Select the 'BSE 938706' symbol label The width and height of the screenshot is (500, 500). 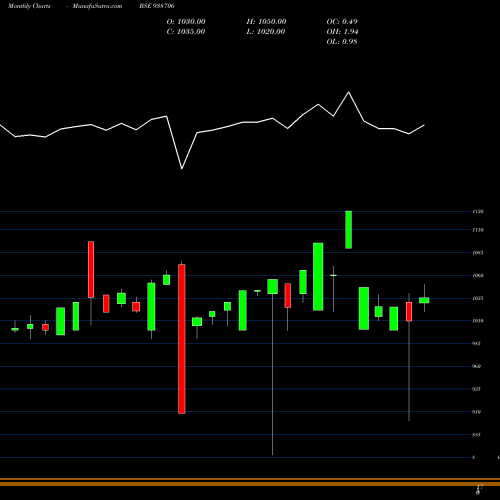coord(157,6)
